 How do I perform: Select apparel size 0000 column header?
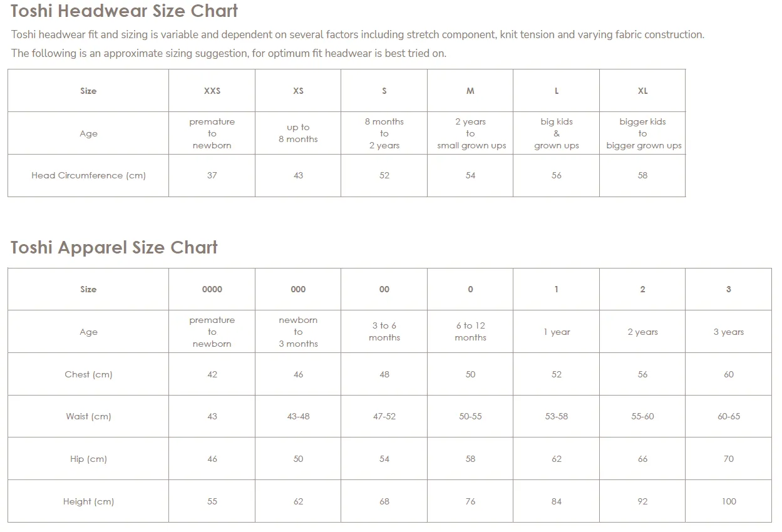click(x=212, y=289)
